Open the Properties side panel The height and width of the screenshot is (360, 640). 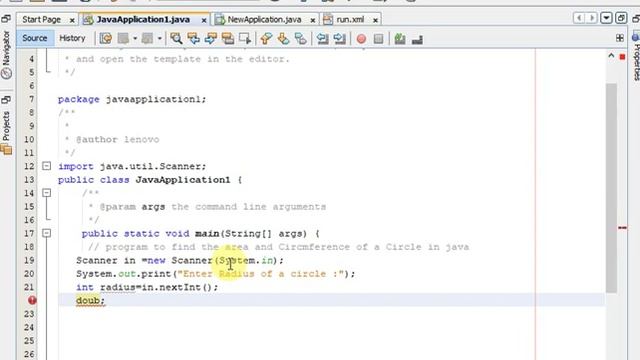pyautogui.click(x=636, y=57)
